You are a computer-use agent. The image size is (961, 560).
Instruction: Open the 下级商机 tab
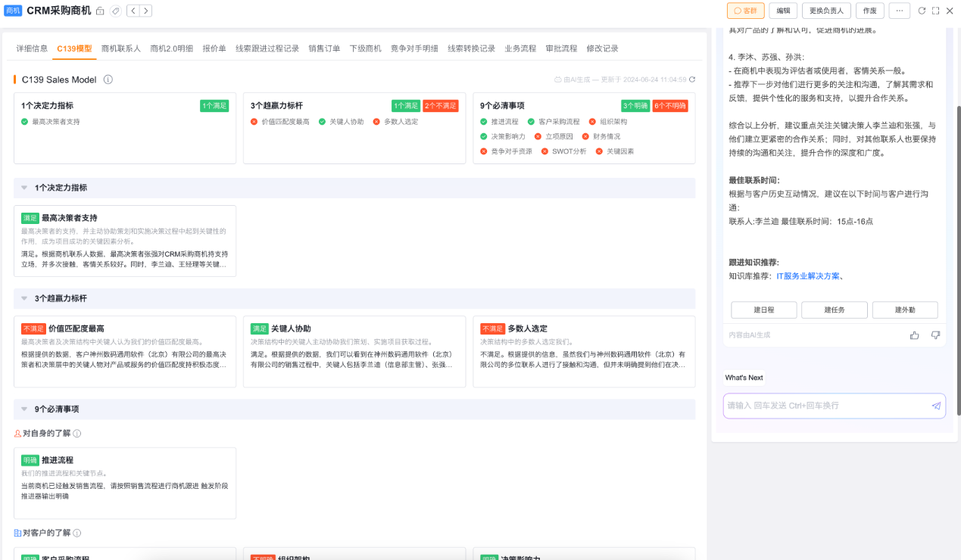click(x=366, y=48)
